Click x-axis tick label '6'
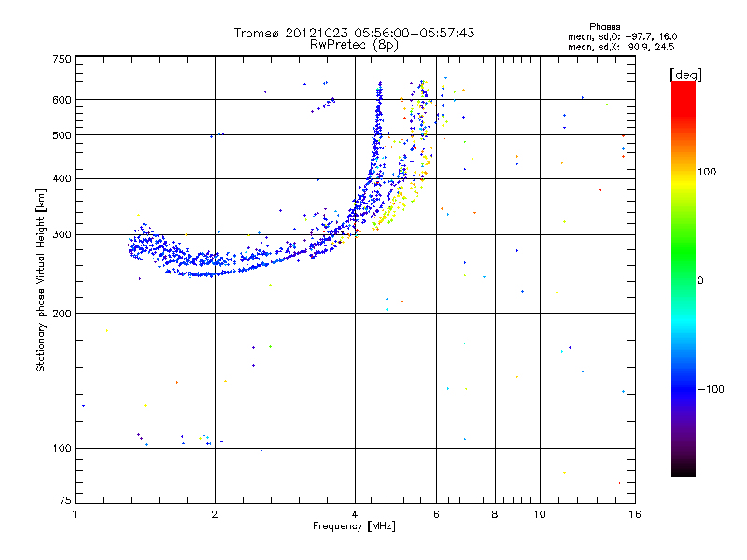Image resolution: width=747 pixels, height=560 pixels. coord(436,514)
